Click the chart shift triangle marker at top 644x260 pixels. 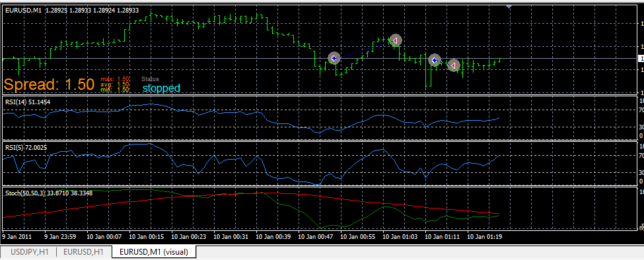point(509,7)
